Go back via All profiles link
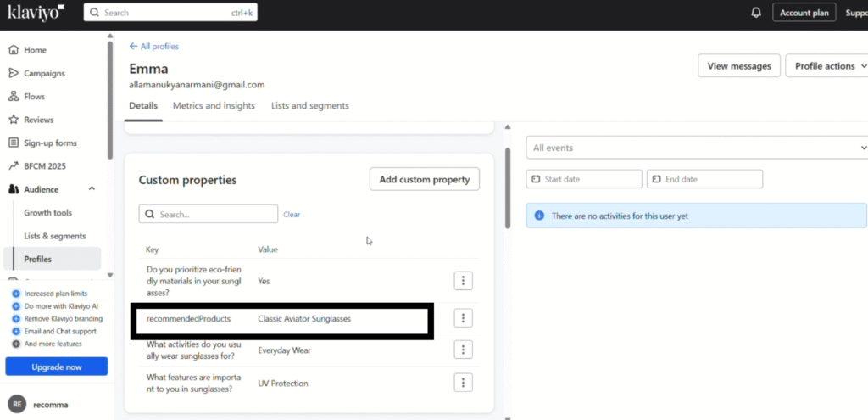 [x=153, y=46]
